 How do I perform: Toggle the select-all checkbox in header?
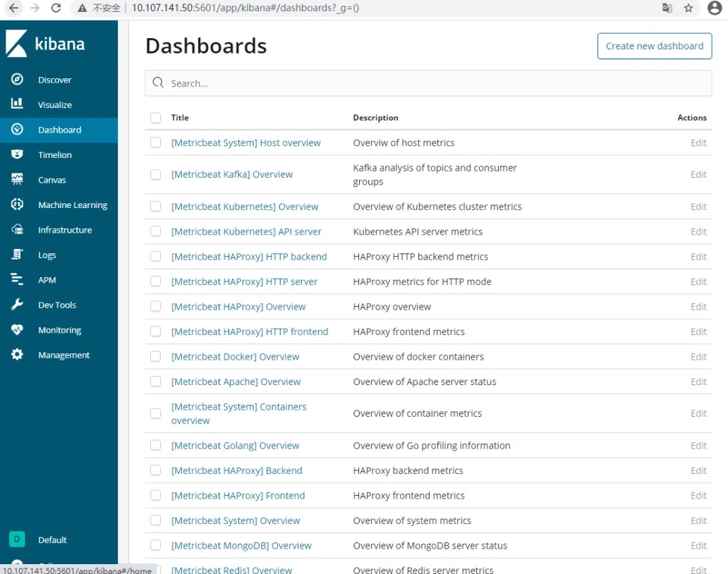155,118
